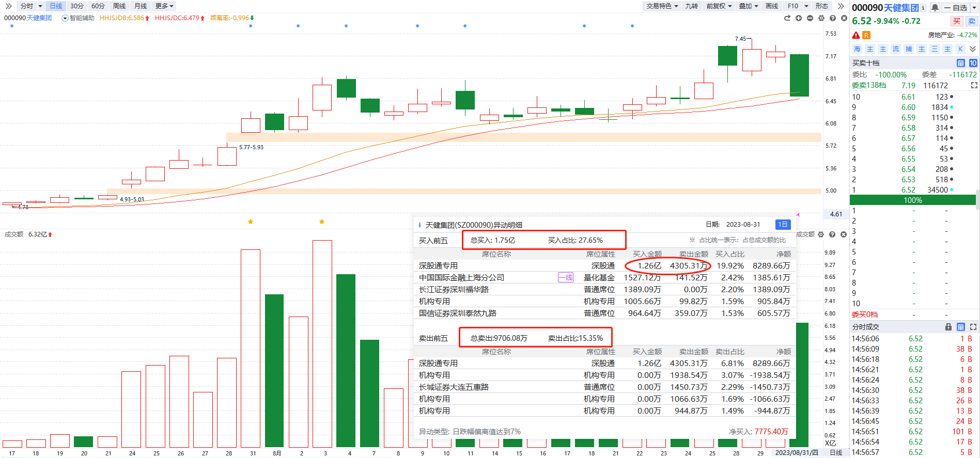Screen dimensions: 980x458
Task: Click the lock icon in 分时成交 header
Action: tap(948, 327)
